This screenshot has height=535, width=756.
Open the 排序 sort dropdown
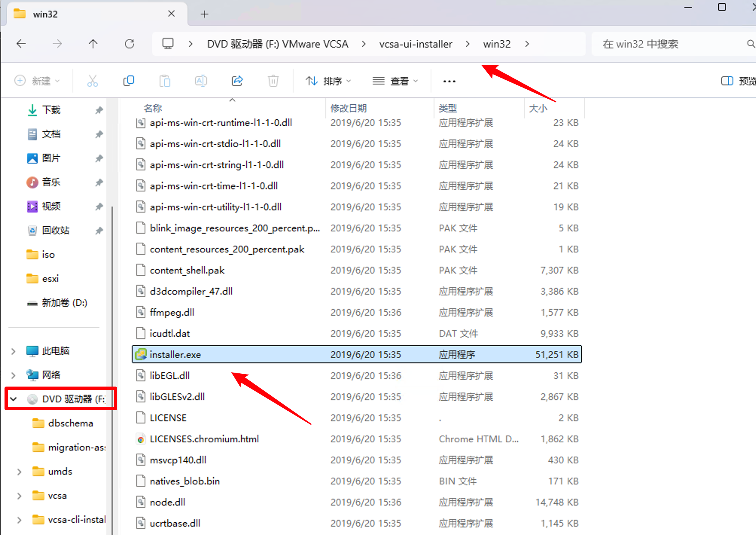[x=328, y=81]
